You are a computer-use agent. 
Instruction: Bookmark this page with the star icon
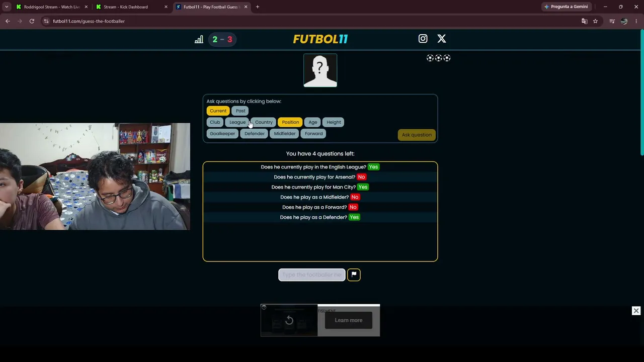point(595,21)
